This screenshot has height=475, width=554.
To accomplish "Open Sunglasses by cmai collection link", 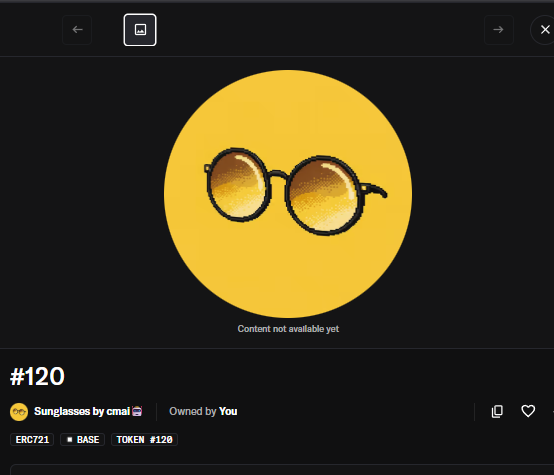I will 88,411.
